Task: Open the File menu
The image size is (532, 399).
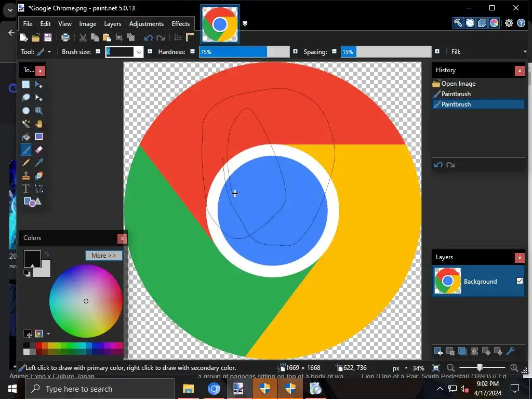Action: [28, 24]
